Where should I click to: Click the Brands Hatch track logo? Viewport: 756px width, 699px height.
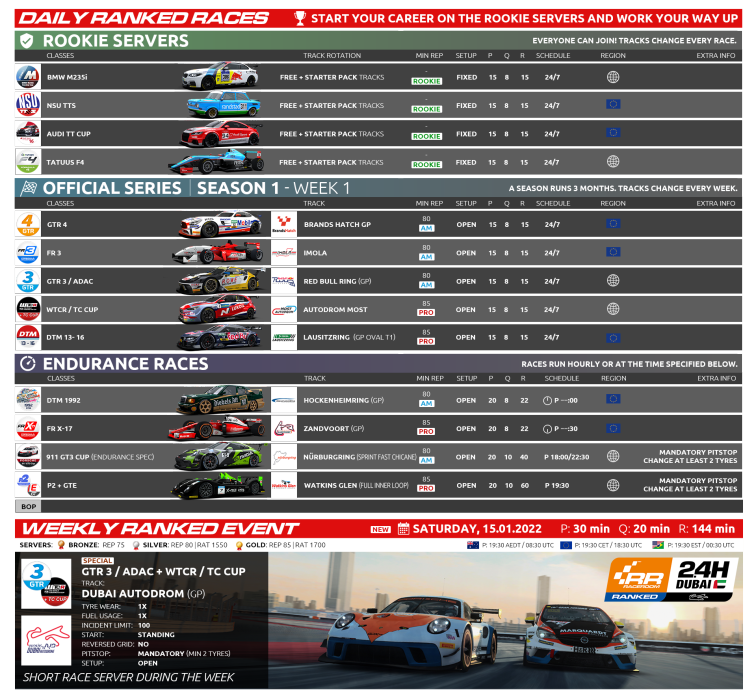pyautogui.click(x=284, y=224)
